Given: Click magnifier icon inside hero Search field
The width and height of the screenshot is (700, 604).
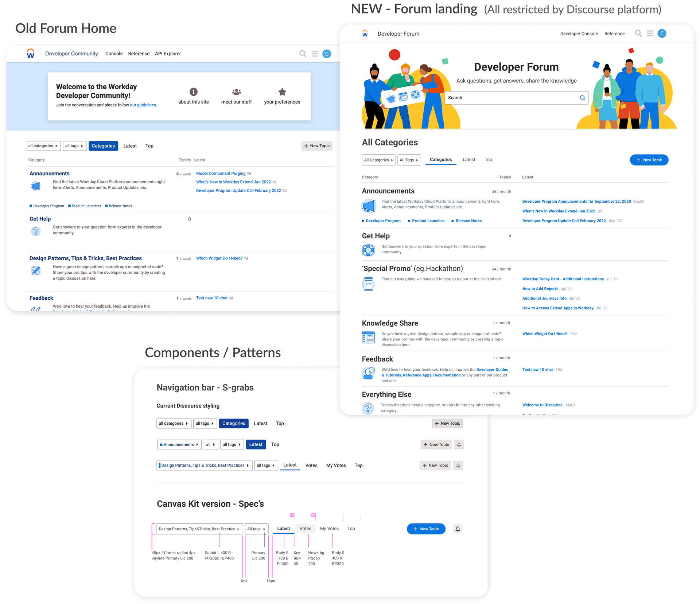Looking at the screenshot, I should click(x=582, y=98).
